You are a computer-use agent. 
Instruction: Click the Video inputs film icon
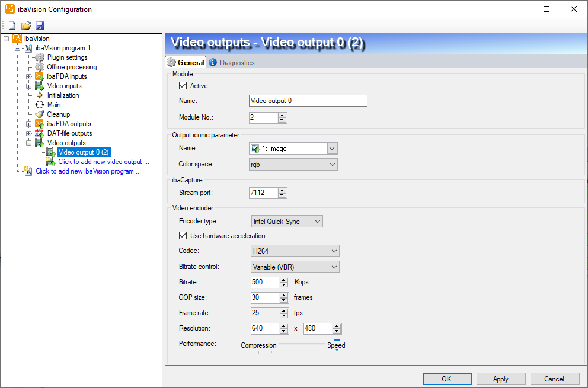click(x=40, y=86)
